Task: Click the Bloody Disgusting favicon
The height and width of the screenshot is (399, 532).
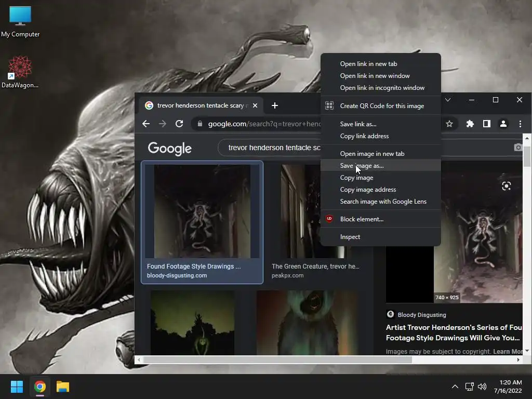Action: 391,314
